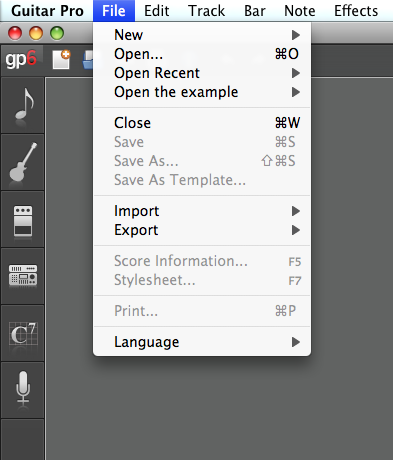The width and height of the screenshot is (393, 460).
Task: Open the Bar menu
Action: pyautogui.click(x=255, y=11)
